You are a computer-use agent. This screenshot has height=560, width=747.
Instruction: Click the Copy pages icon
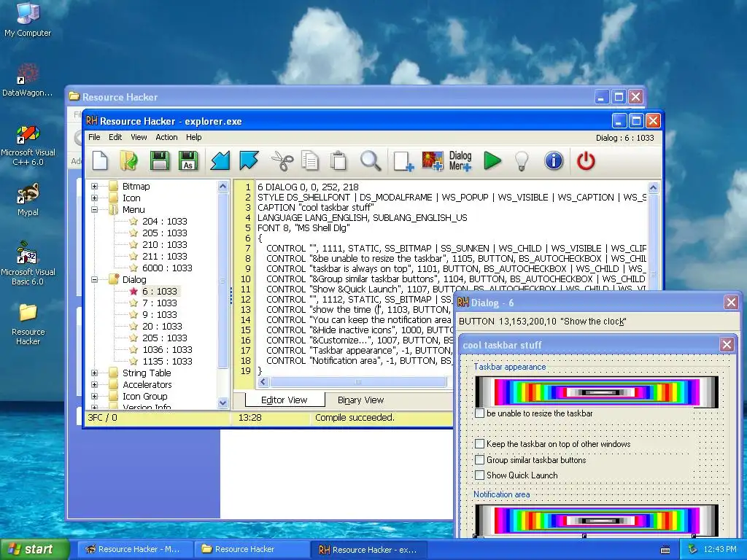point(310,160)
